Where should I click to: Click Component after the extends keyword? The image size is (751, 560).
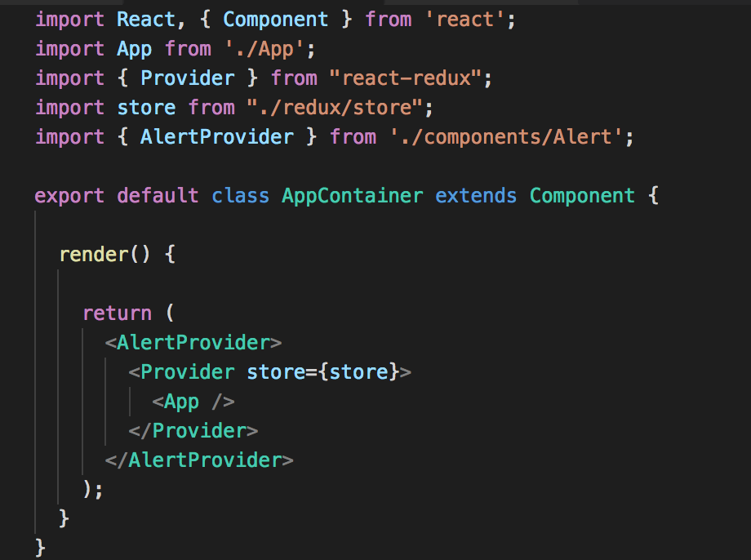point(582,196)
